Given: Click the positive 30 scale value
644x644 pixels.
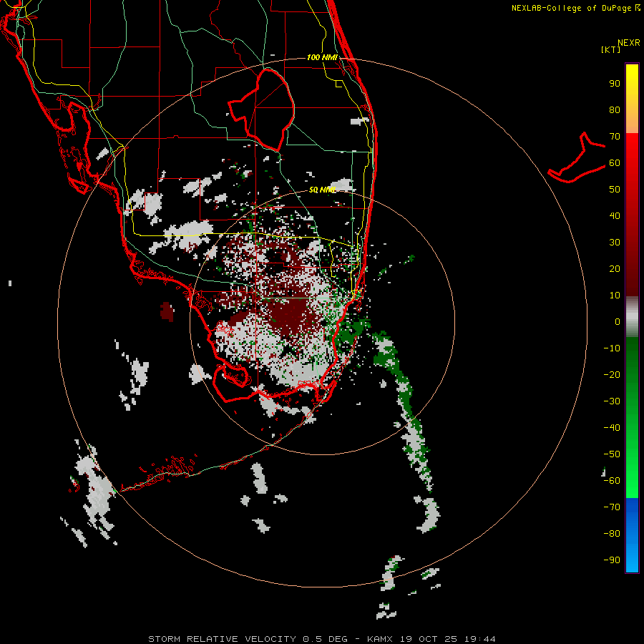Looking at the screenshot, I should pyautogui.click(x=615, y=243).
